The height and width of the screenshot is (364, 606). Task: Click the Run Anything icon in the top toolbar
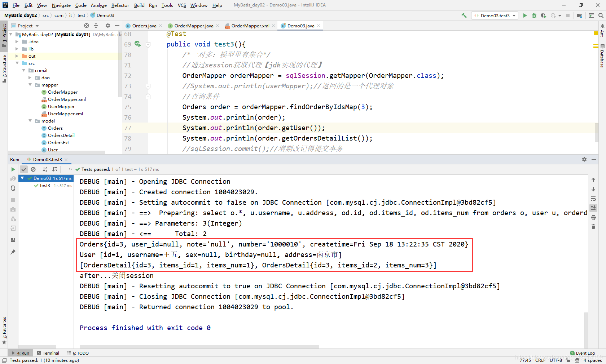click(591, 15)
